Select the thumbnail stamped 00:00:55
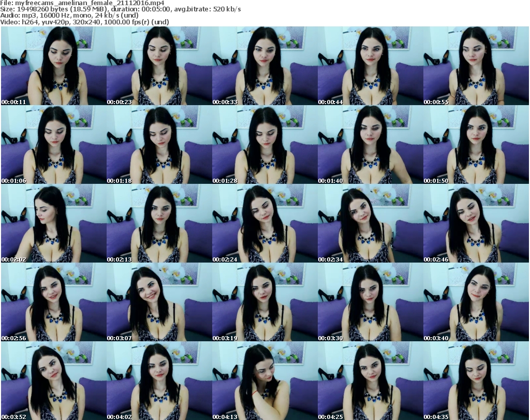 (x=476, y=66)
